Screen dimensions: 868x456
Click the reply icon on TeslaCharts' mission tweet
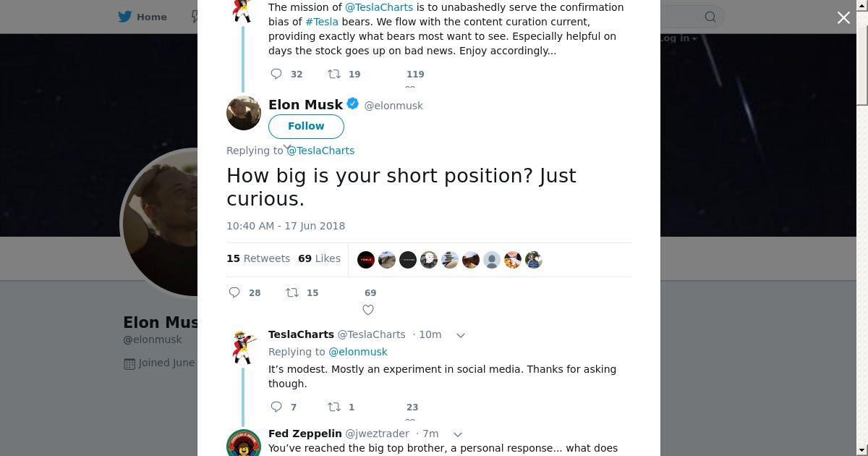[276, 74]
